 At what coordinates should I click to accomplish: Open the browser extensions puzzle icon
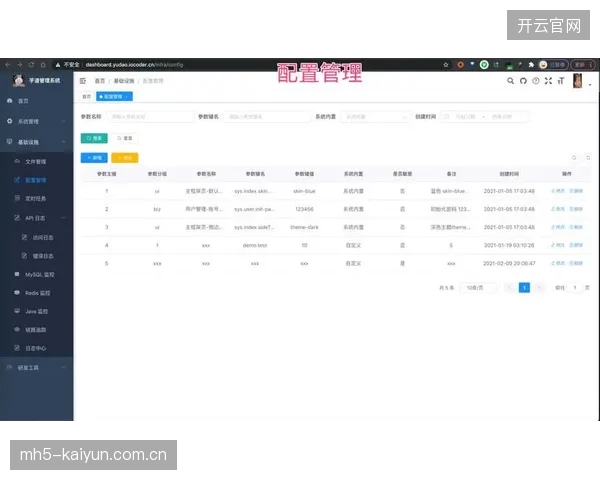click(x=531, y=65)
